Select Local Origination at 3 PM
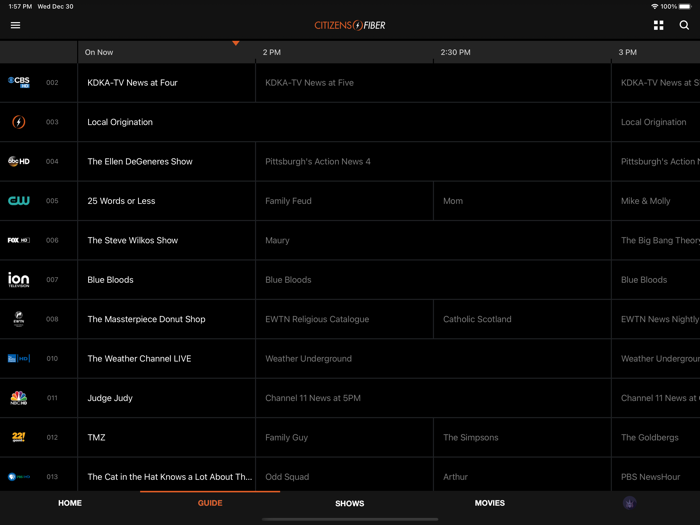Viewport: 700px width, 525px height. (x=656, y=122)
